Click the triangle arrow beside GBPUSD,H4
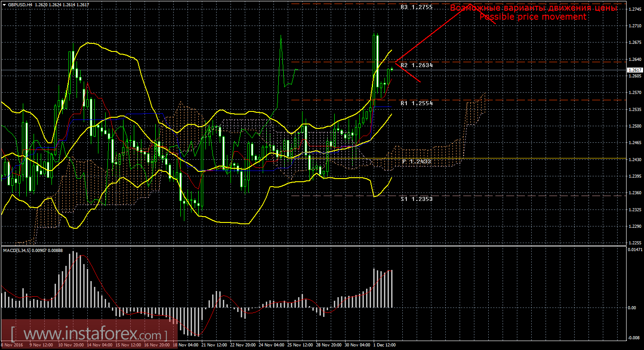644x350 pixels. pyautogui.click(x=4, y=4)
